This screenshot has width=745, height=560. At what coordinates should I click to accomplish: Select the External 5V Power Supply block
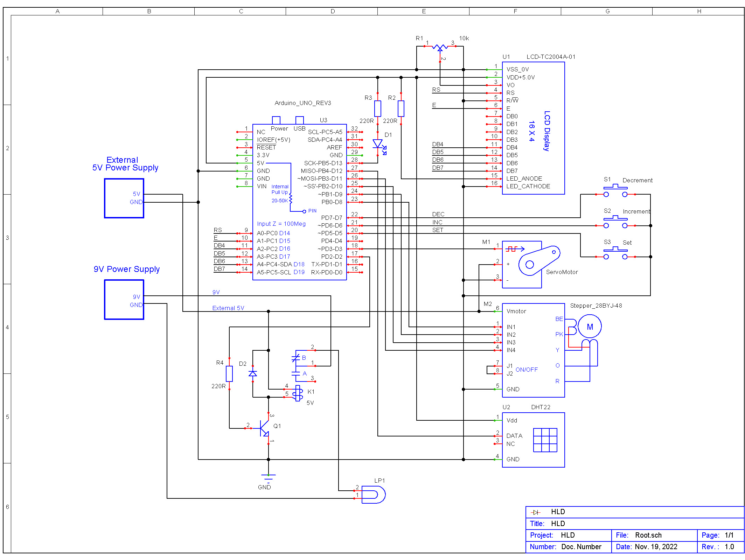tap(124, 198)
